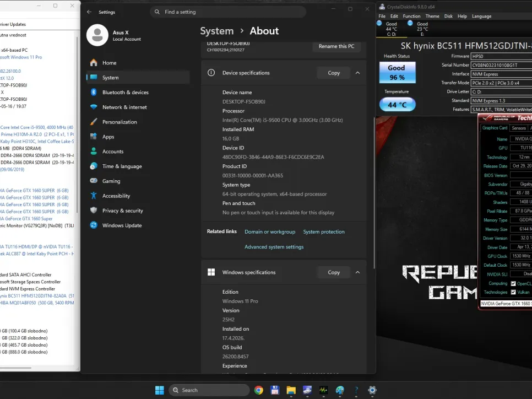The image size is (532, 399).
Task: Open Windows Update settings
Action: 138,225
